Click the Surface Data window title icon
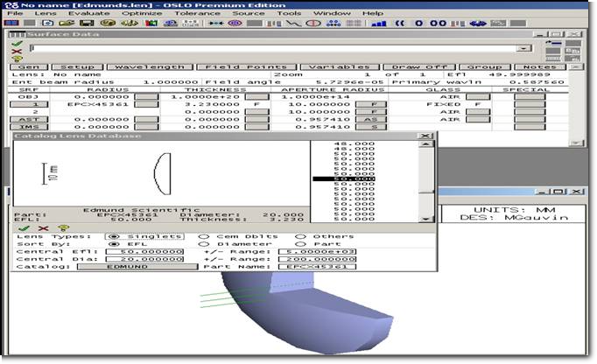 16,34
